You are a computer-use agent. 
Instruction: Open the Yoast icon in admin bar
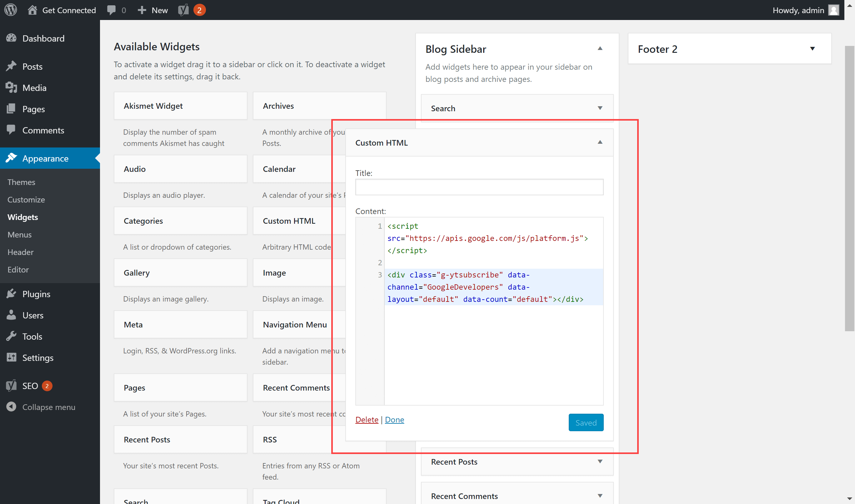[183, 10]
